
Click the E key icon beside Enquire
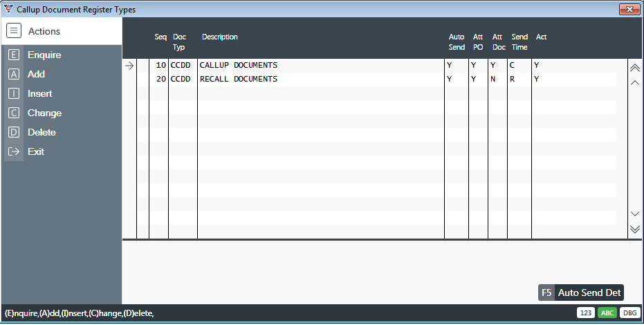point(14,55)
